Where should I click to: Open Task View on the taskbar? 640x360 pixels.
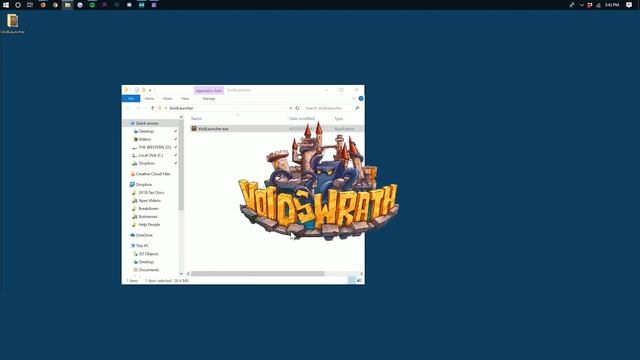[x=30, y=5]
